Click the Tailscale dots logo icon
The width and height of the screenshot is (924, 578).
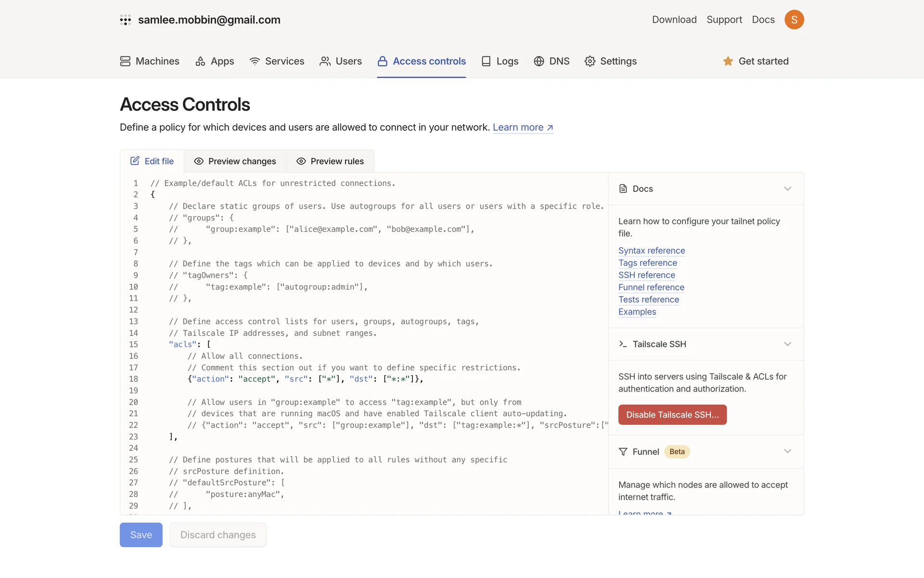[125, 20]
